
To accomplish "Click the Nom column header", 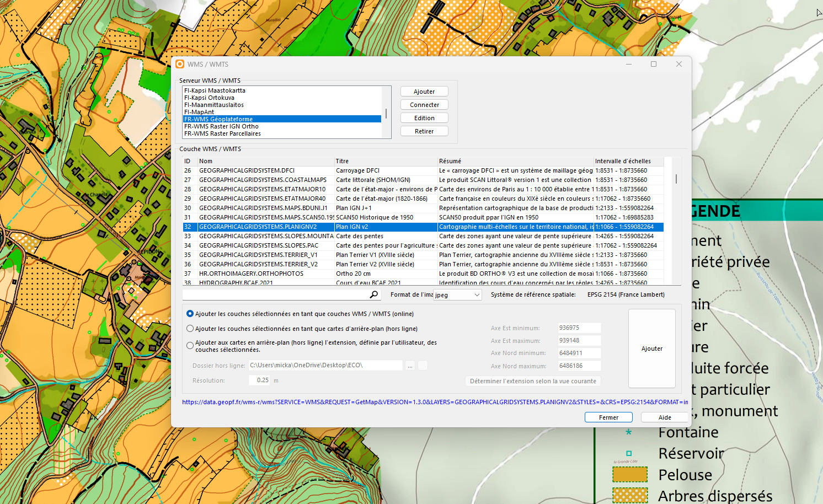I will [266, 161].
